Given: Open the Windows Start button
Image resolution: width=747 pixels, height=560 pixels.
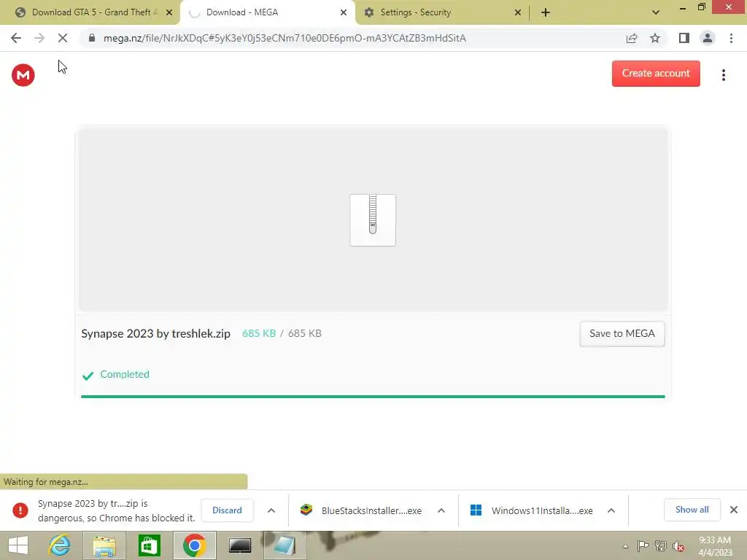Looking at the screenshot, I should [18, 545].
